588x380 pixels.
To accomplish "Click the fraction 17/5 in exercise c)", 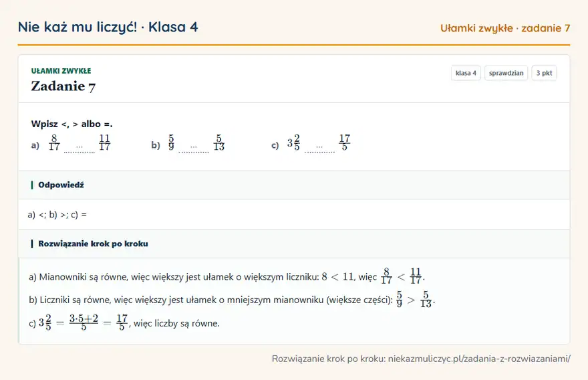I will point(345,142).
